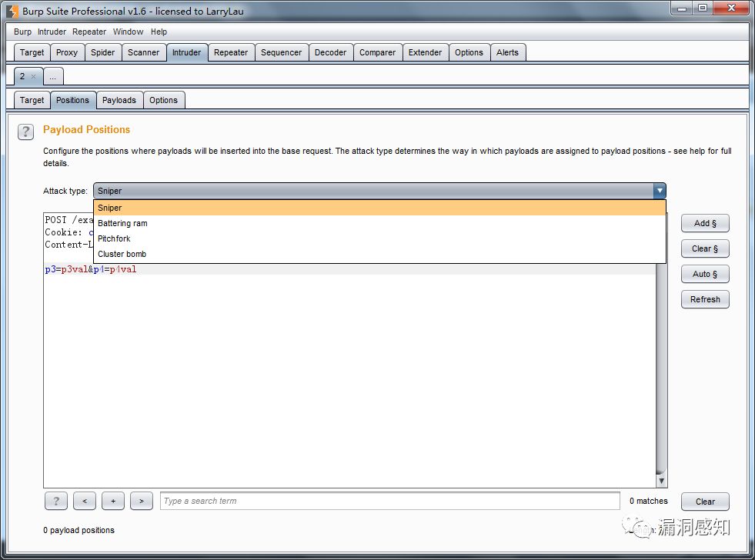Open the Repeater menu
The image size is (755, 560).
click(x=89, y=32)
